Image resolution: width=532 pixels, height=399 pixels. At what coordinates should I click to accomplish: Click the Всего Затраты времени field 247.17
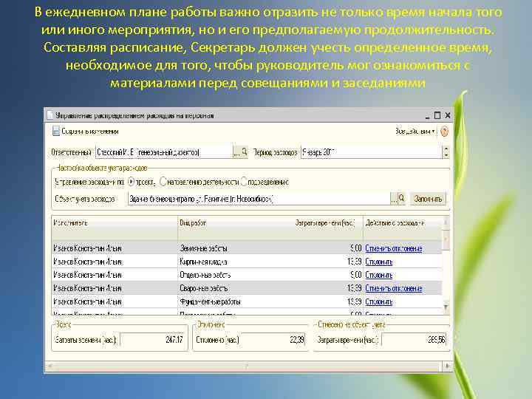pos(152,340)
